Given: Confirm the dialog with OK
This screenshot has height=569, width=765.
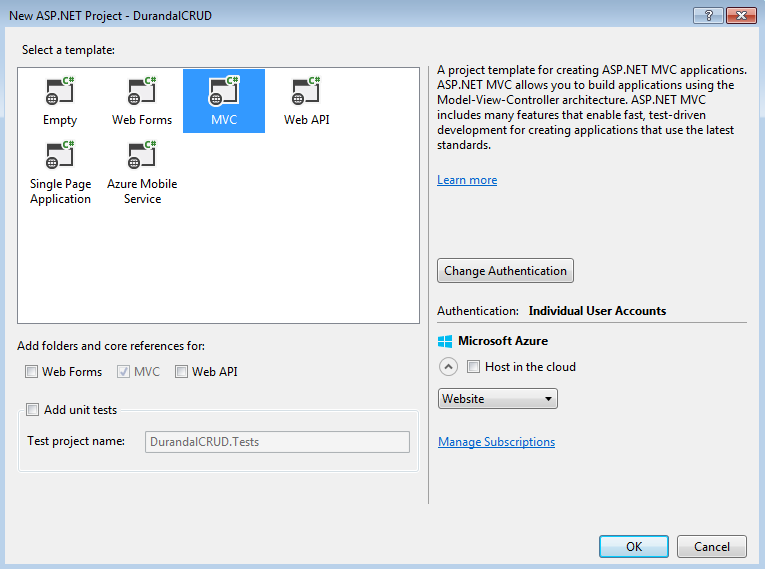Looking at the screenshot, I should point(634,547).
